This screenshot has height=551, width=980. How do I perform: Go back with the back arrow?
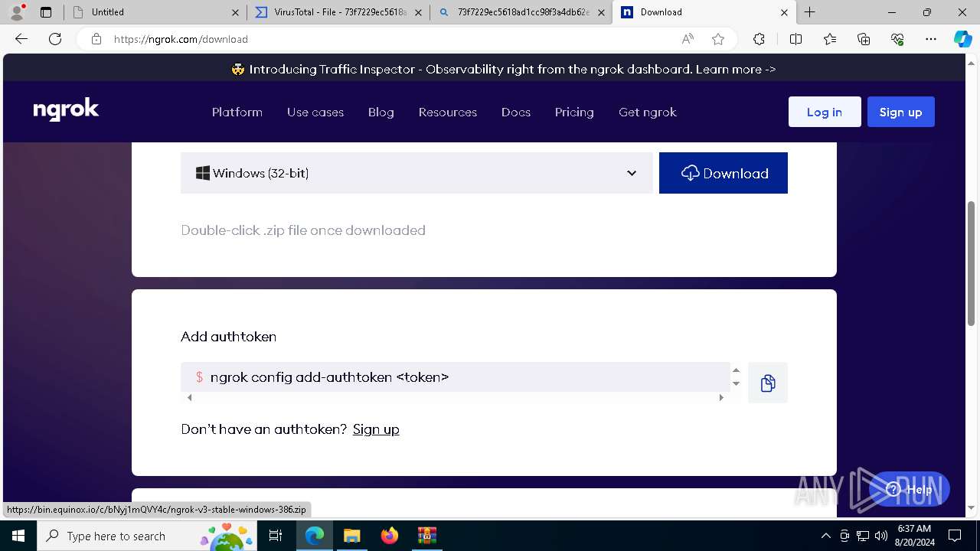21,39
